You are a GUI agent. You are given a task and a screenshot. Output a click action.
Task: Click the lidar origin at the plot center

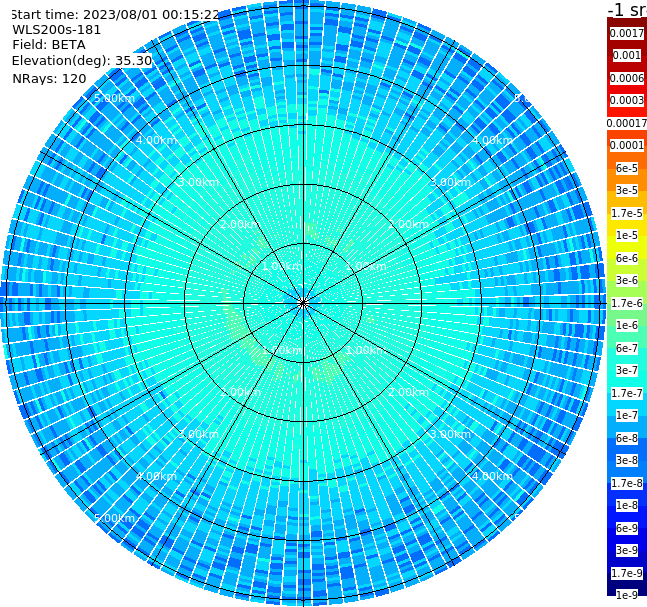coord(303,303)
